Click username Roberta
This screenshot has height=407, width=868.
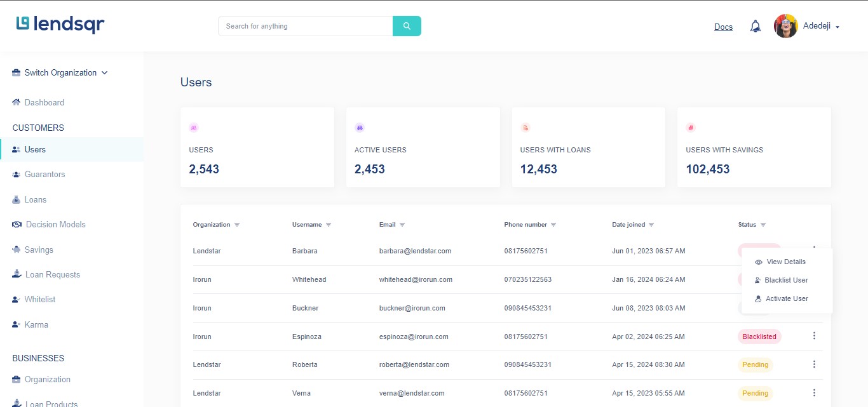(x=305, y=364)
